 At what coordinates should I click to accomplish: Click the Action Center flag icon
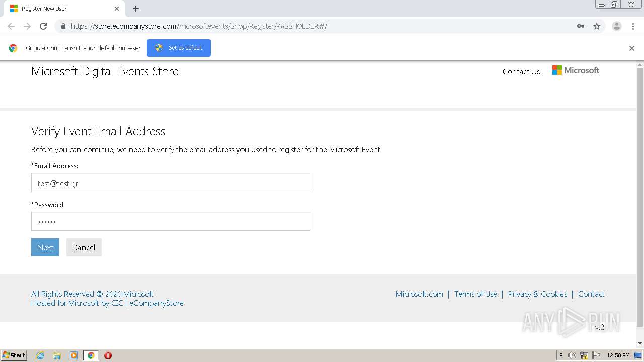[596, 355]
